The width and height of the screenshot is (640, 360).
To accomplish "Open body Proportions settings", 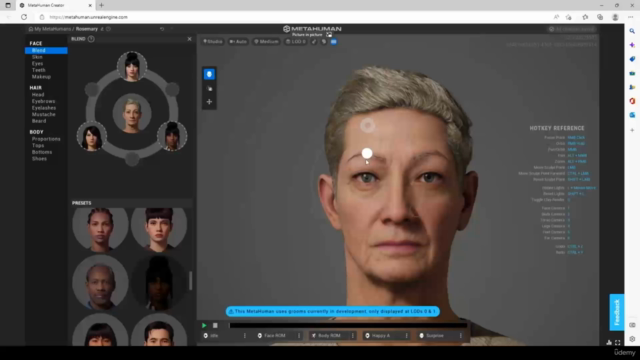I will click(x=46, y=139).
